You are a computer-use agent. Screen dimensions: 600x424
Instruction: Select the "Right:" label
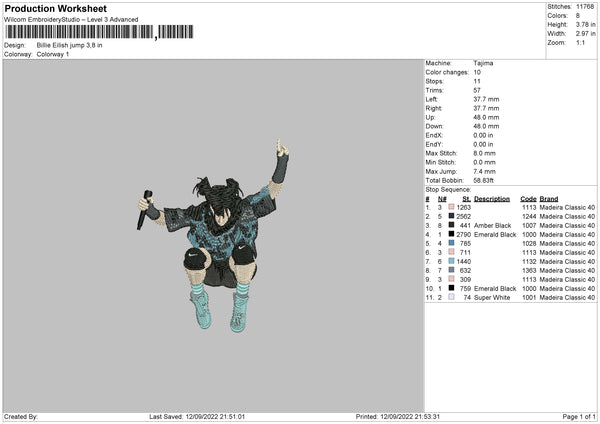point(434,108)
